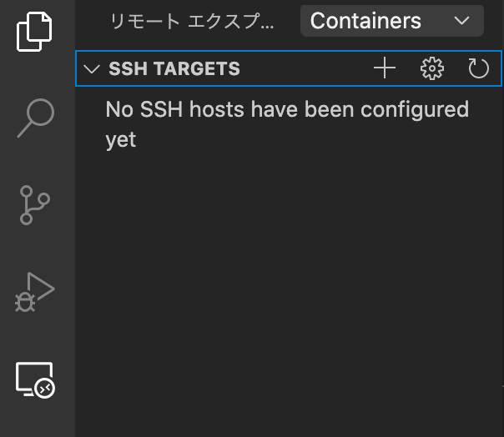
Task: Open the Search view magnifier icon
Action: click(x=35, y=118)
